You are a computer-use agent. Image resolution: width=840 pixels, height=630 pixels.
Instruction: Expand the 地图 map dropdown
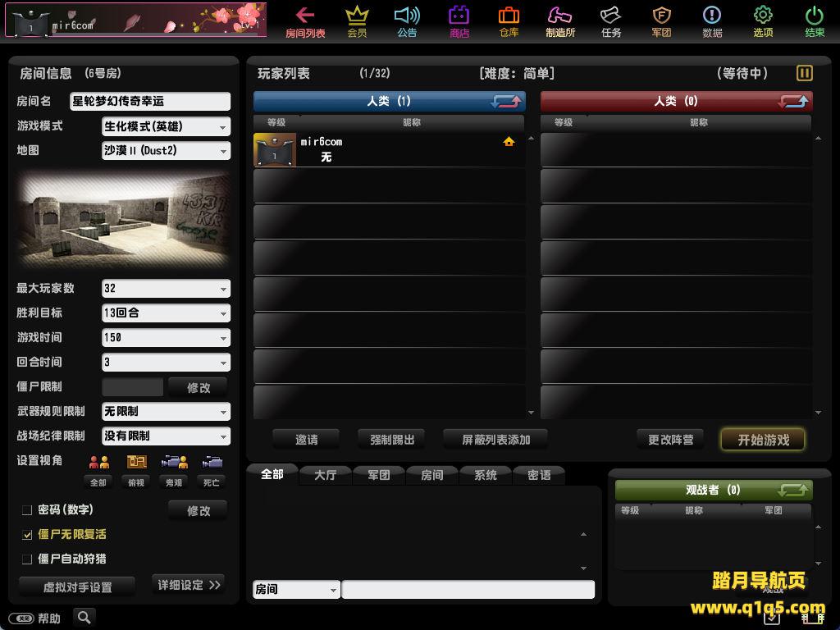click(166, 151)
